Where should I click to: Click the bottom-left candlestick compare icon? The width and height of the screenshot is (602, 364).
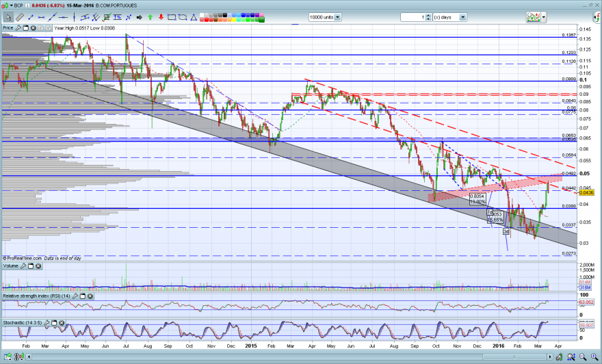click(x=19, y=357)
